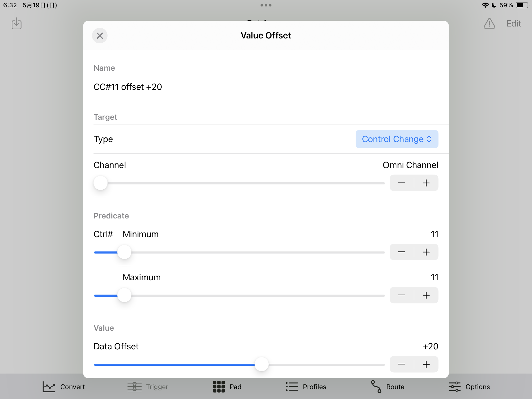Viewport: 532px width, 399px height.
Task: Increase Data Offset with plus button
Action: pos(426,364)
